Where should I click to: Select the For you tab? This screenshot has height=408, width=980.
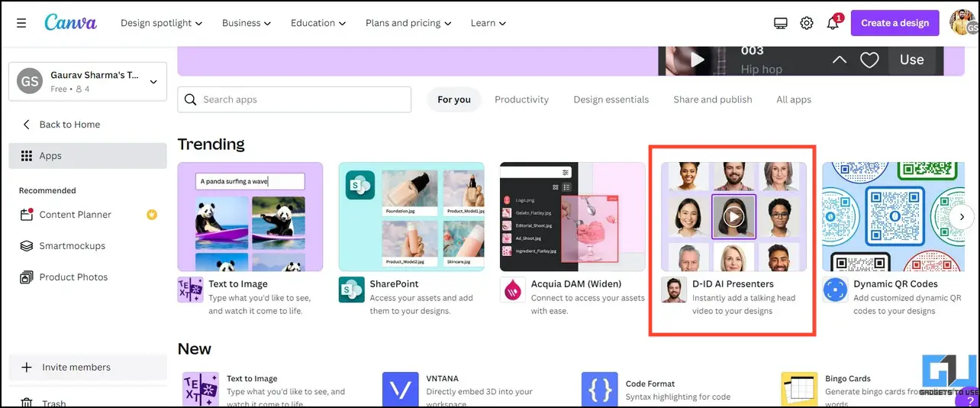tap(454, 99)
